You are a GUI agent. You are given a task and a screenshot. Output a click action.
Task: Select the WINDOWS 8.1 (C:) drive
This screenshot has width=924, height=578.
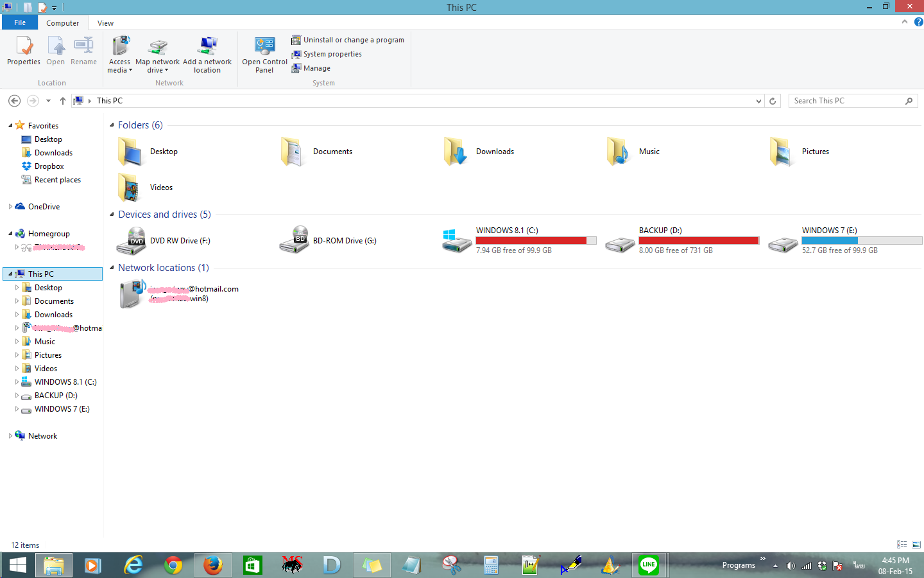[519, 241]
